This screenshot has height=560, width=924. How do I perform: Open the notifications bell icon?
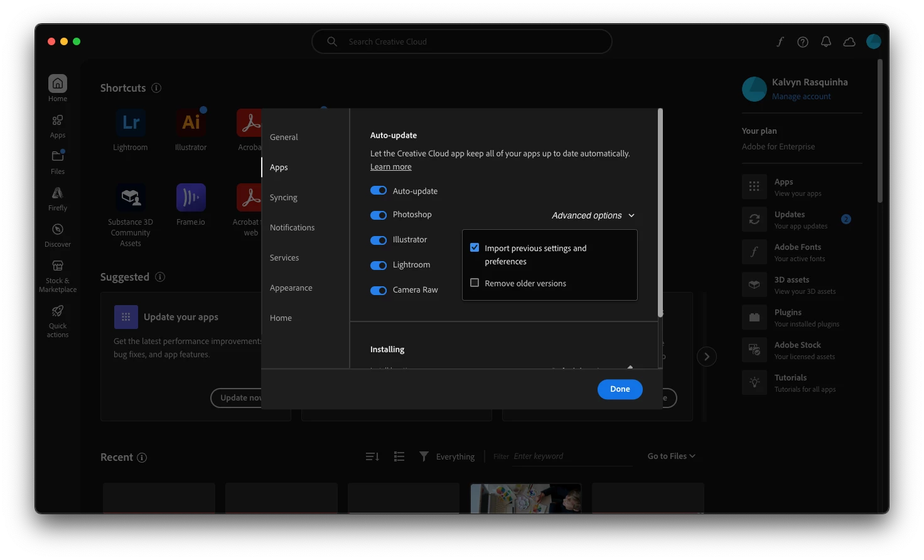click(826, 42)
